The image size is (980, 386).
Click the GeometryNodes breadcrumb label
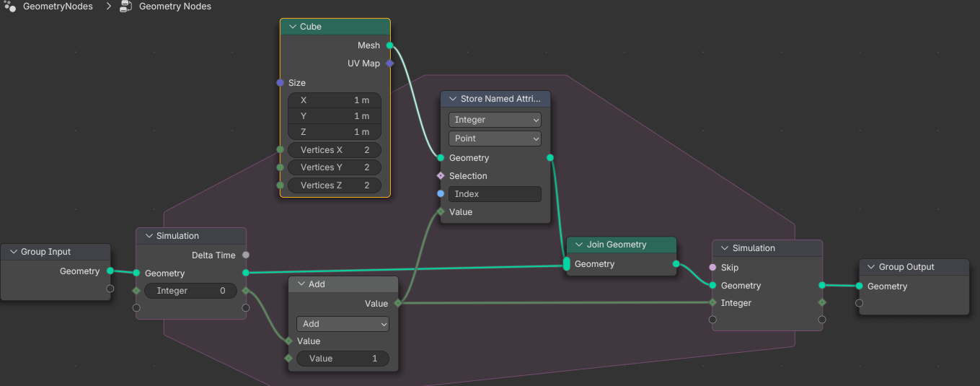tap(58, 6)
